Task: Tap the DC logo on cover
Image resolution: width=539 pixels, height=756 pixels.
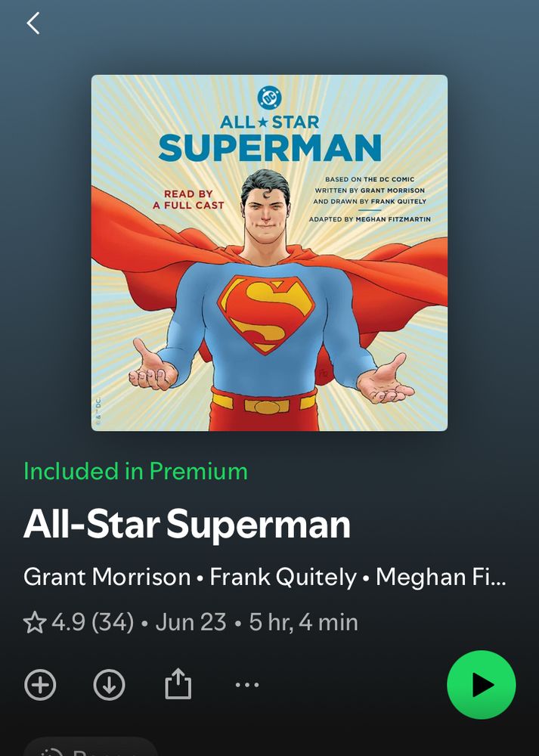Action: (x=269, y=98)
